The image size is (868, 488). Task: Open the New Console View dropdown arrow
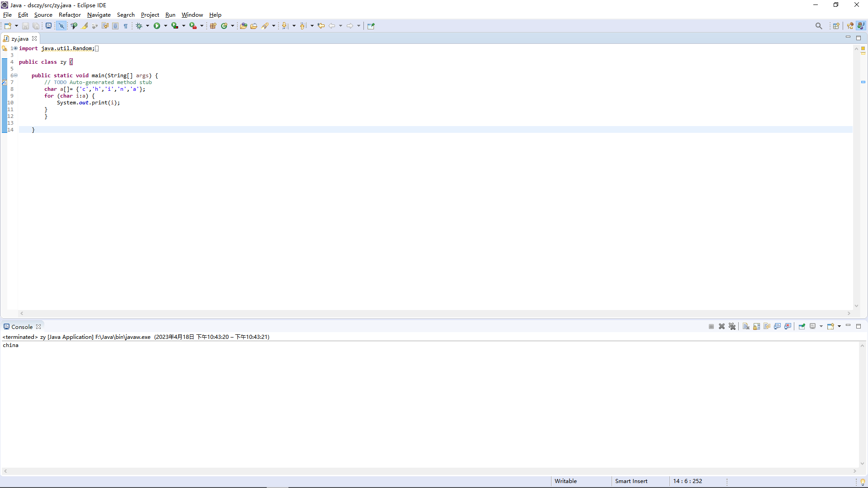click(x=839, y=326)
